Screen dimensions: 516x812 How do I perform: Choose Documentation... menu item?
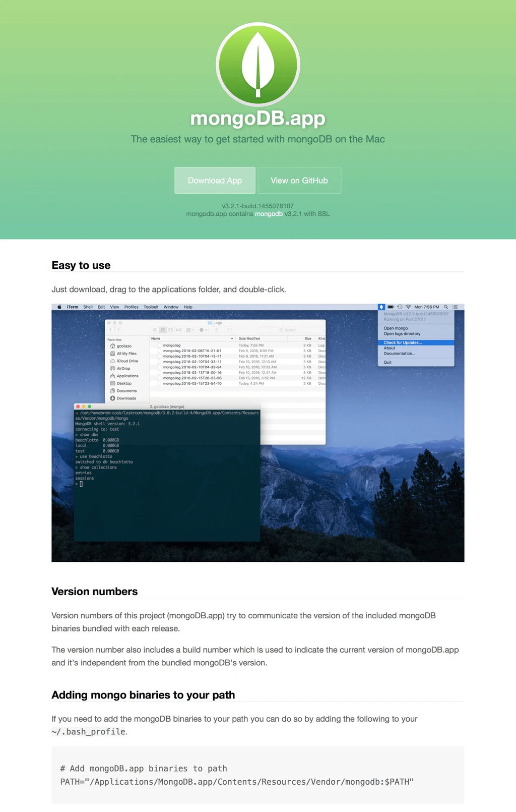tap(416, 354)
